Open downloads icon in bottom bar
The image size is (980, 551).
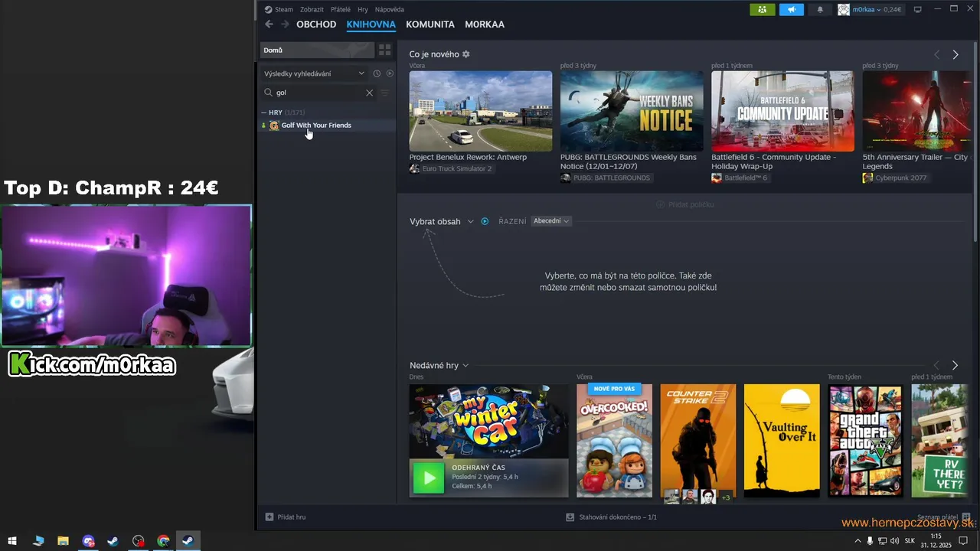pyautogui.click(x=570, y=517)
